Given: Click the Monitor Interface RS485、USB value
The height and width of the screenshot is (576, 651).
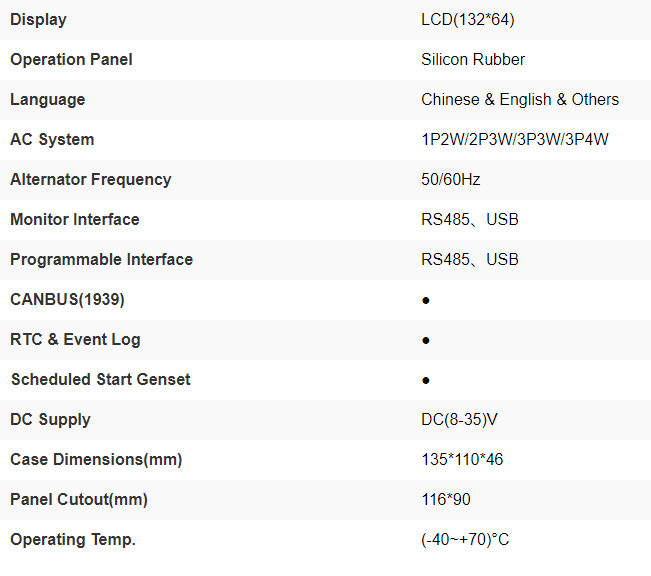Looking at the screenshot, I should coord(470,220).
